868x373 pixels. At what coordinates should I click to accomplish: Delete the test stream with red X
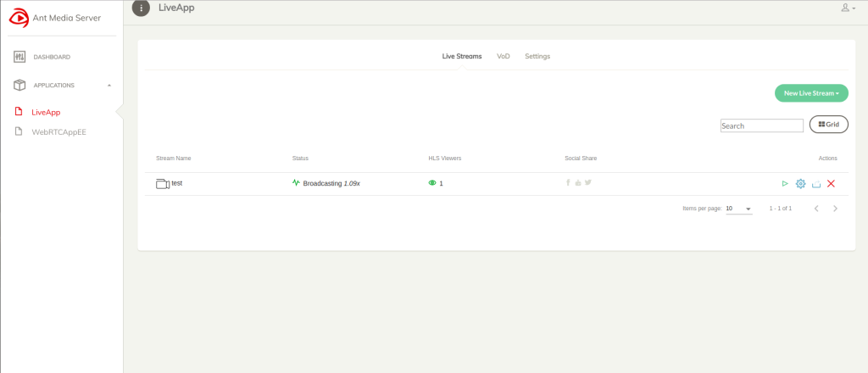point(831,184)
